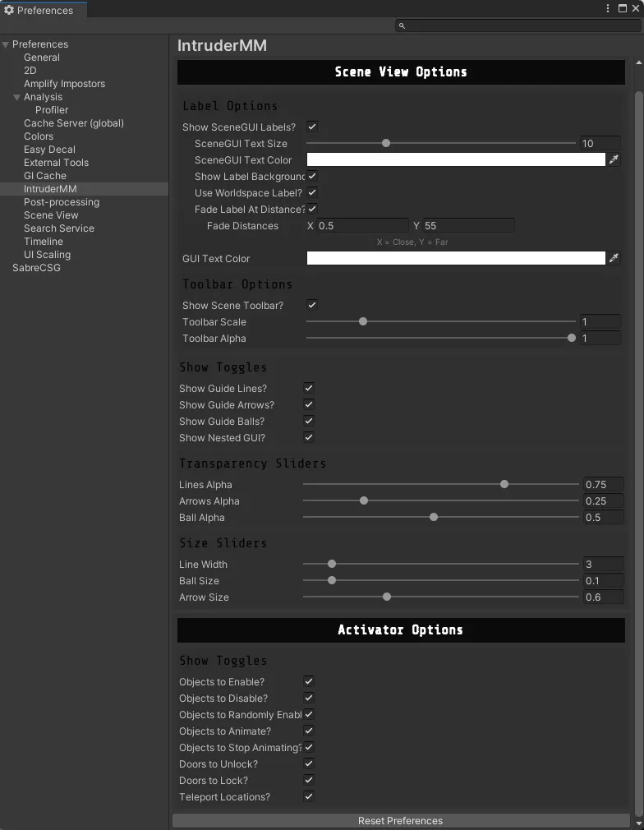Click the Ball Size slider handle
Viewport: 644px width, 830px height.
coord(332,580)
